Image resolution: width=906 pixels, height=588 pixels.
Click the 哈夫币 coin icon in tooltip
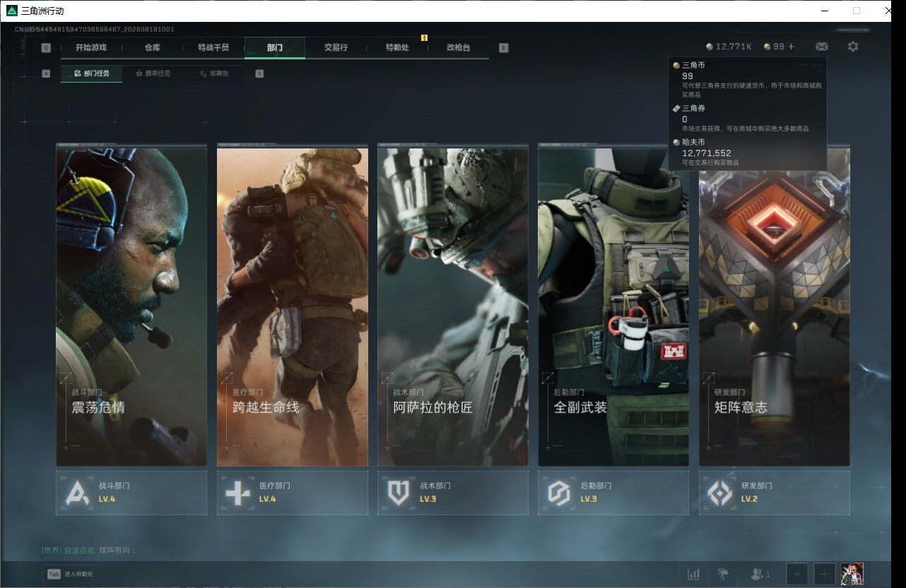(x=676, y=143)
